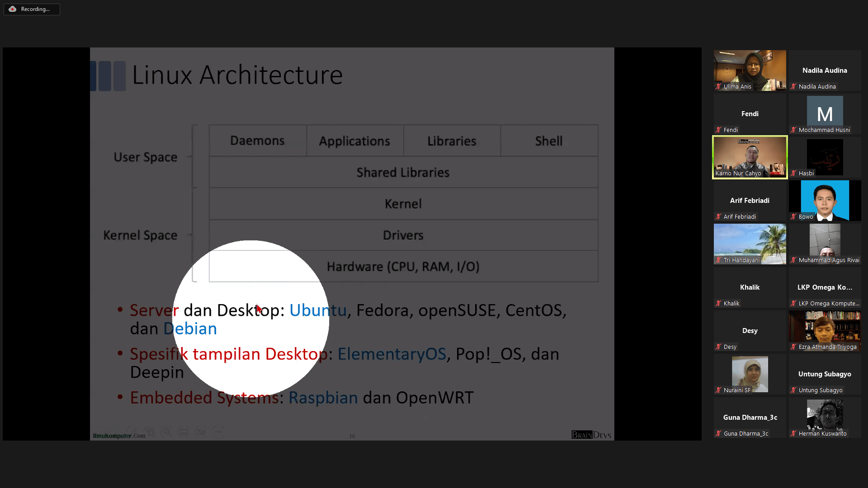Click the cloud Recording indicator icon
868x488 pixels.
[x=13, y=9]
